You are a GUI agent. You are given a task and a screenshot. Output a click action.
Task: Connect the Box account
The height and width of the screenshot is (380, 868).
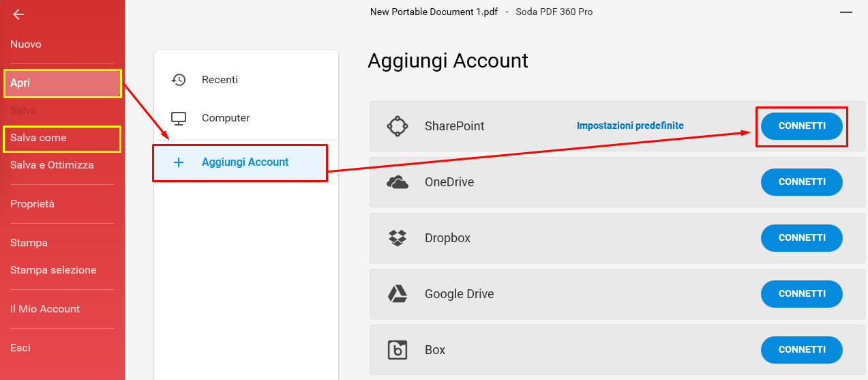pos(802,350)
